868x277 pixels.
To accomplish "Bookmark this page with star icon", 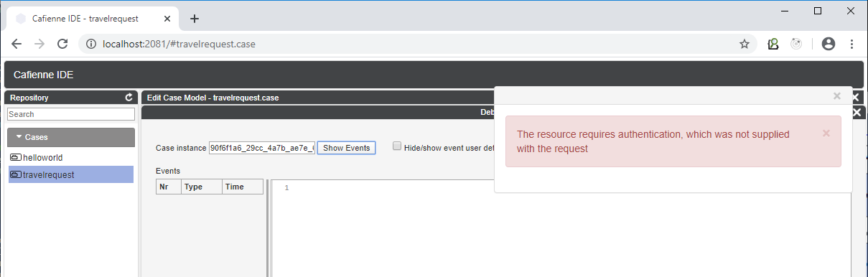I will point(745,44).
